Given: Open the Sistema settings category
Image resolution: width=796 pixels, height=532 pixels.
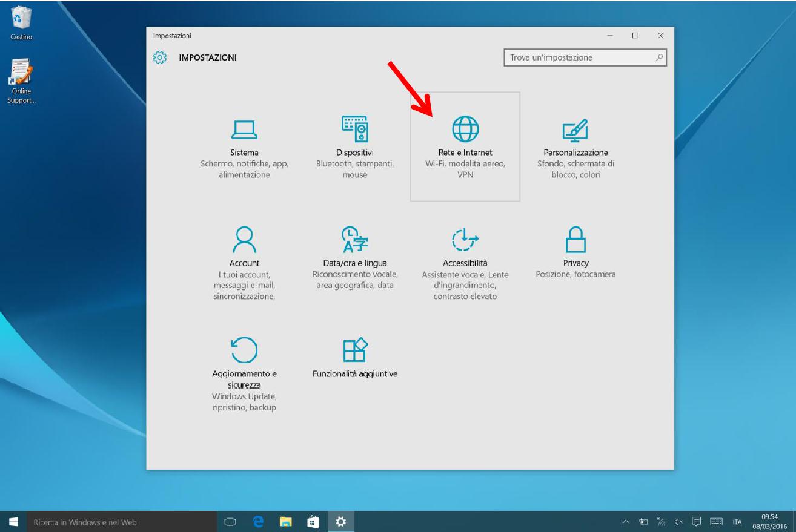Looking at the screenshot, I should coord(244,147).
